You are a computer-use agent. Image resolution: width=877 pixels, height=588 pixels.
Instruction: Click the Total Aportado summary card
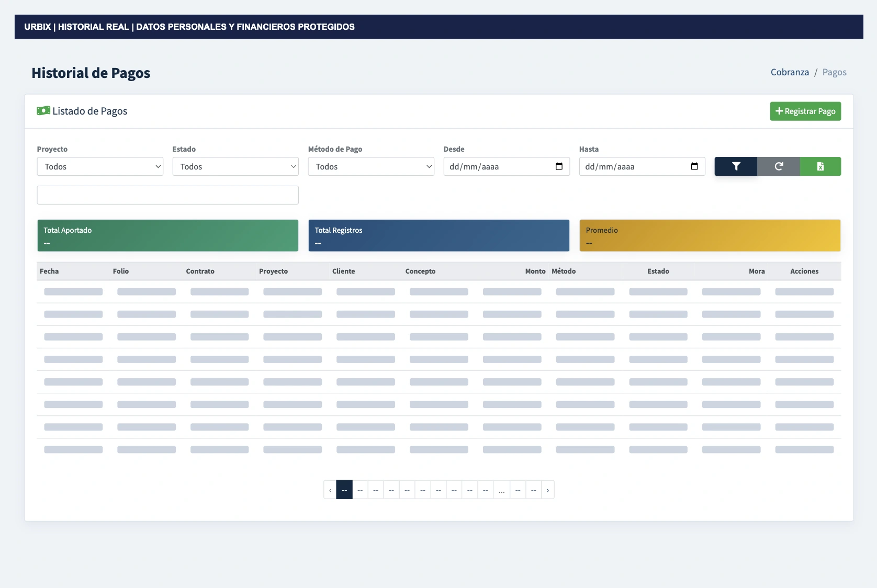[x=167, y=235]
